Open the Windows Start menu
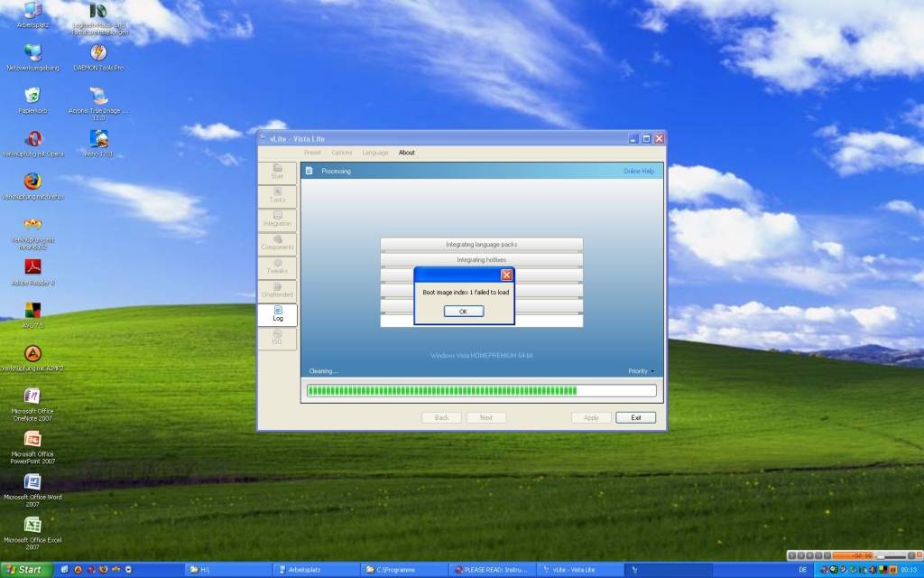This screenshot has height=578, width=924. (26, 570)
